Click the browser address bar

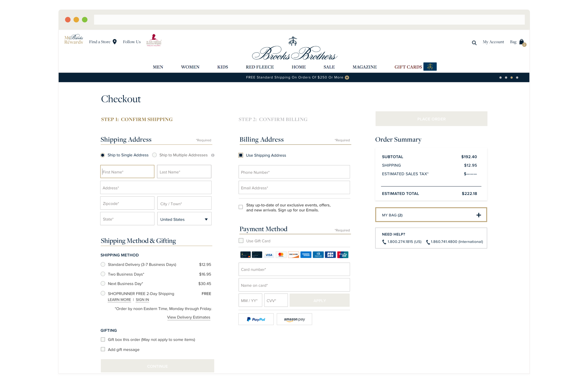click(309, 20)
